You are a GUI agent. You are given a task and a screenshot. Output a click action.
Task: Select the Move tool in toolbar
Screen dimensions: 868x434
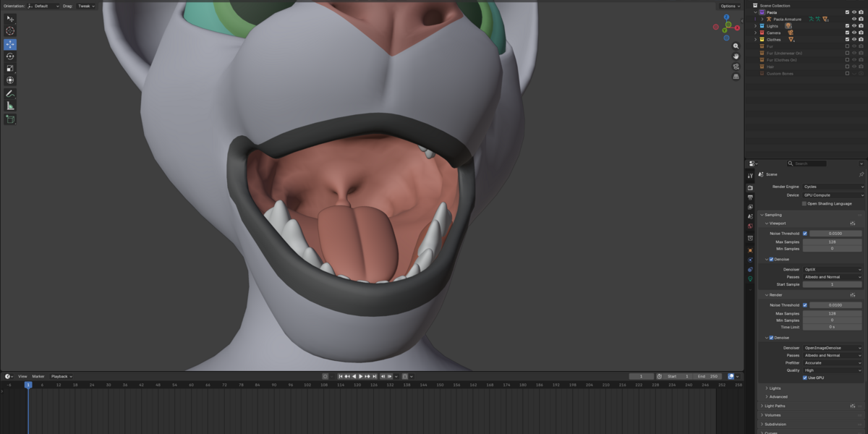10,44
